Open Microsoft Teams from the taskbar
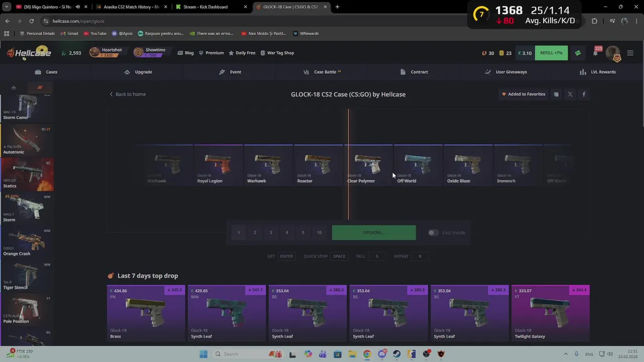 [323, 354]
